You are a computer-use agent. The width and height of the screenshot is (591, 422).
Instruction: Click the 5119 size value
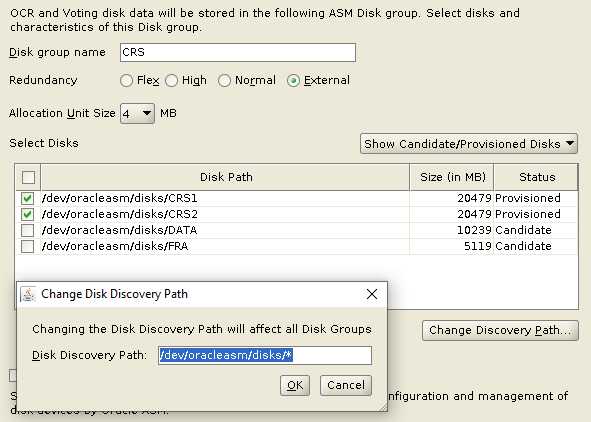(478, 246)
